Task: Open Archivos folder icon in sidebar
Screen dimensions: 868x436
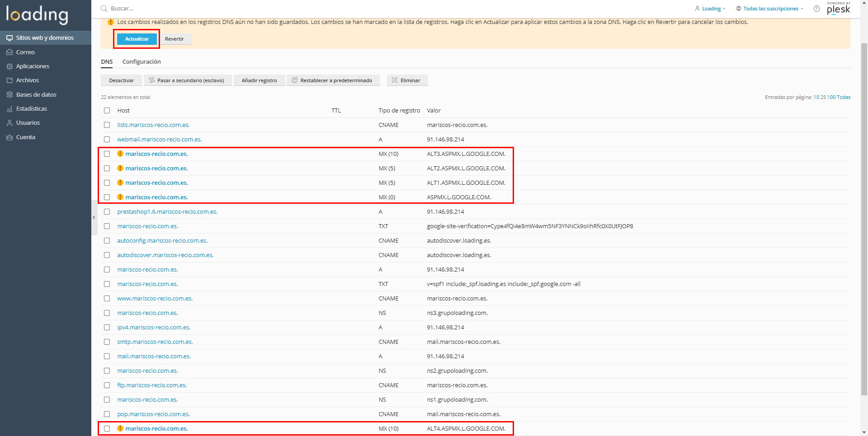Action: 9,80
